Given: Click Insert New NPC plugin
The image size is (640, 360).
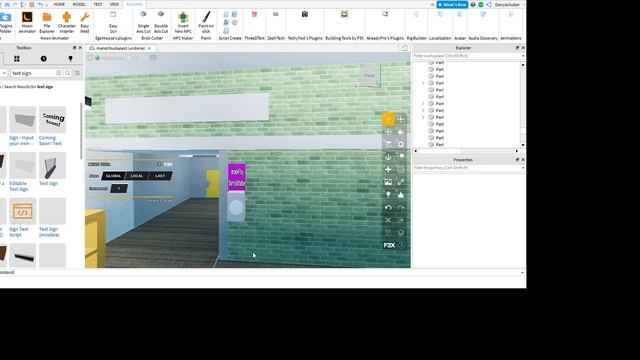Looking at the screenshot, I should coord(183,23).
